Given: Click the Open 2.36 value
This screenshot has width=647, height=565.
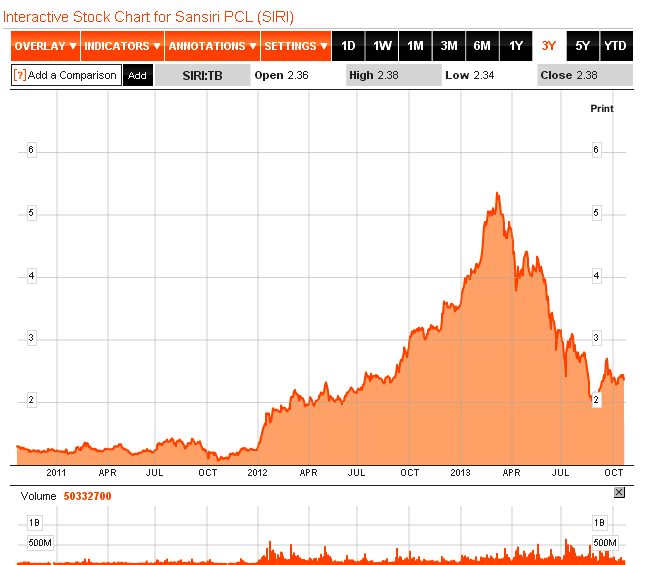Looking at the screenshot, I should point(281,75).
